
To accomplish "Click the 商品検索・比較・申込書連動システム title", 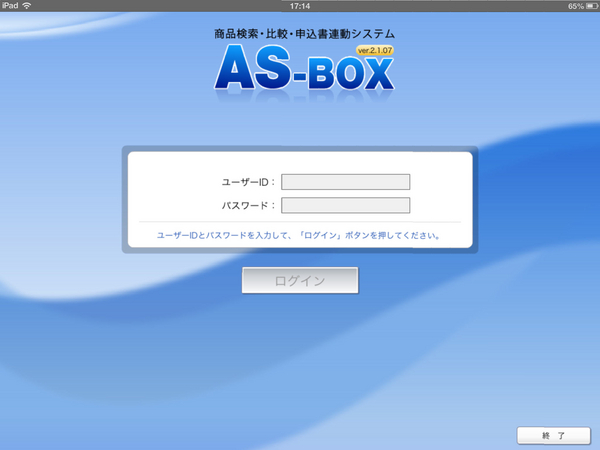I will (x=302, y=33).
